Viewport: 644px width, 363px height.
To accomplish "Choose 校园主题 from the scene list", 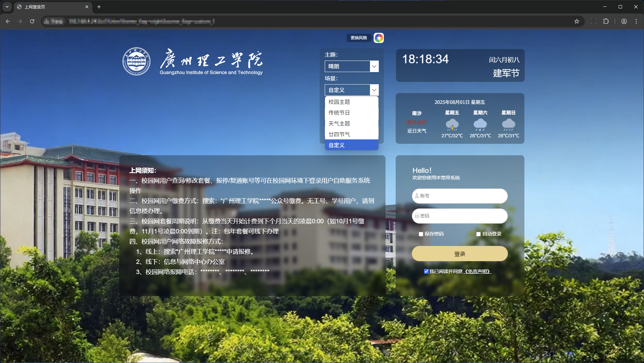I will pos(351,102).
